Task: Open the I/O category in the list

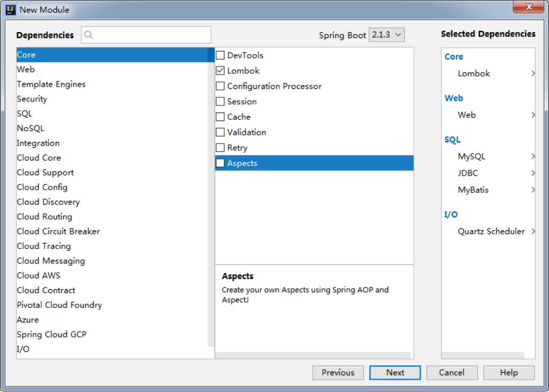Action: [x=112, y=349]
